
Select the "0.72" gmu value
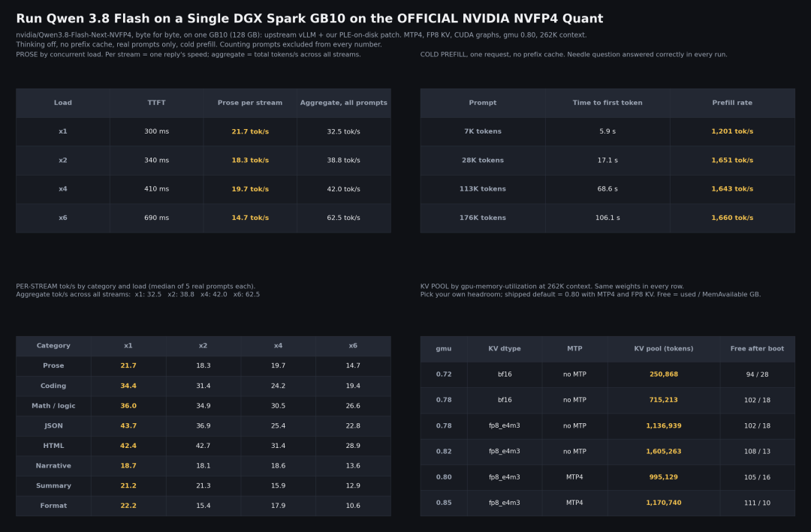(x=444, y=374)
